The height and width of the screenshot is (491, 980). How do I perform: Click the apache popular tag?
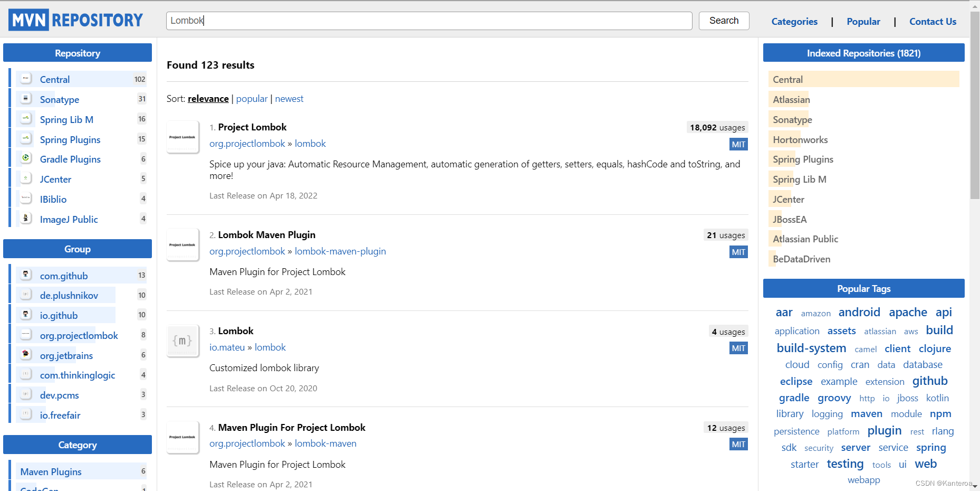click(x=908, y=312)
